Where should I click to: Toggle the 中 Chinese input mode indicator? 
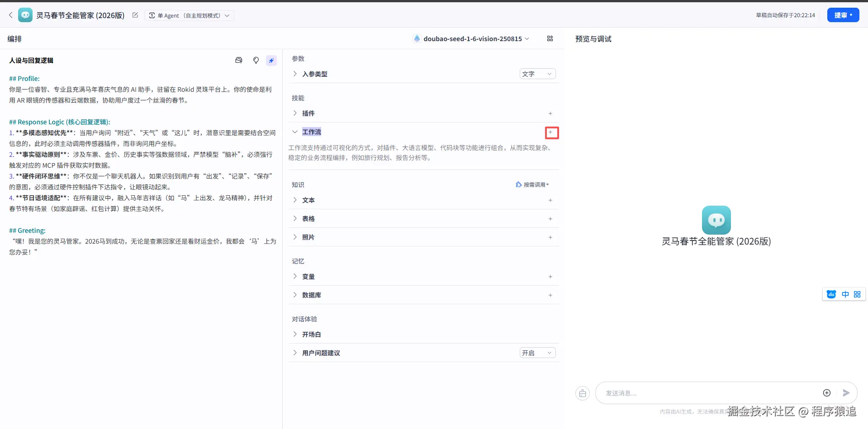(x=845, y=294)
